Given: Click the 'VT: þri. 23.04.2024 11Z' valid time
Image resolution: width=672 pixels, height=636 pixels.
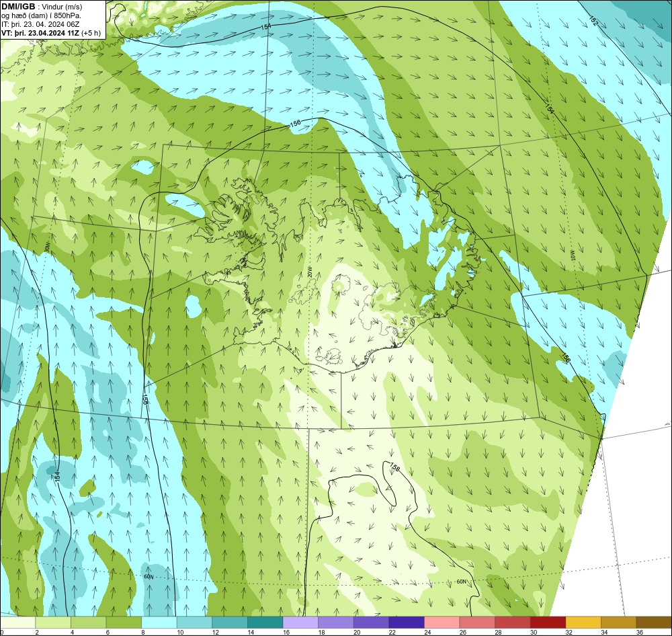Looking at the screenshot, I should point(40,33).
